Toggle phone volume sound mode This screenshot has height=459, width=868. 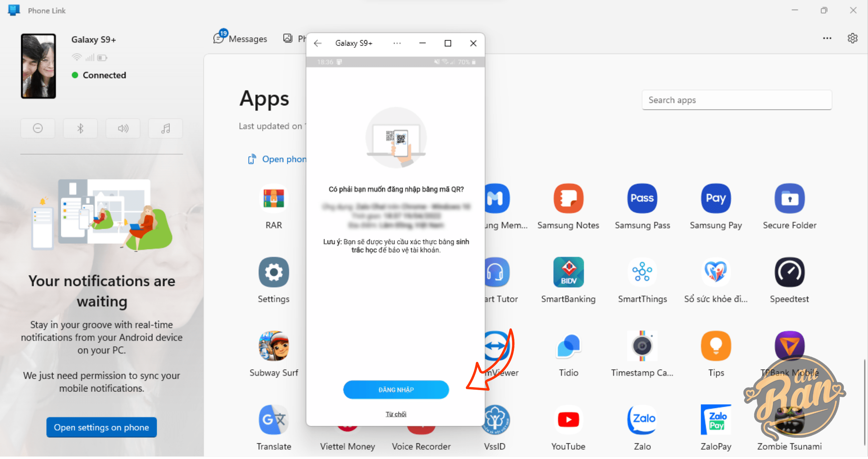click(123, 128)
